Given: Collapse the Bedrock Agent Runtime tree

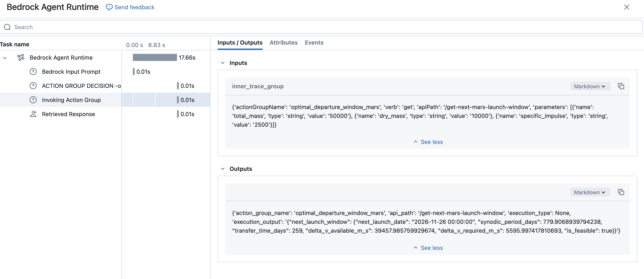Looking at the screenshot, I should tap(5, 58).
